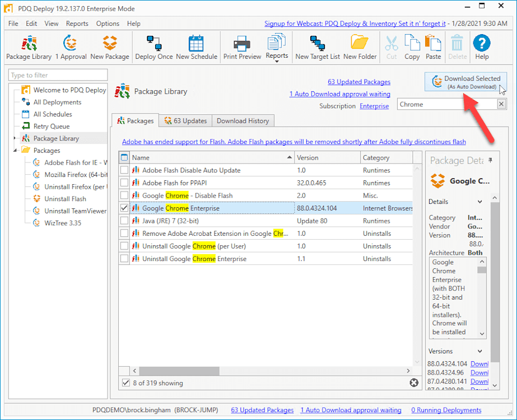517x420 pixels.
Task: Open Package Library from the toolbar
Action: pos(29,48)
